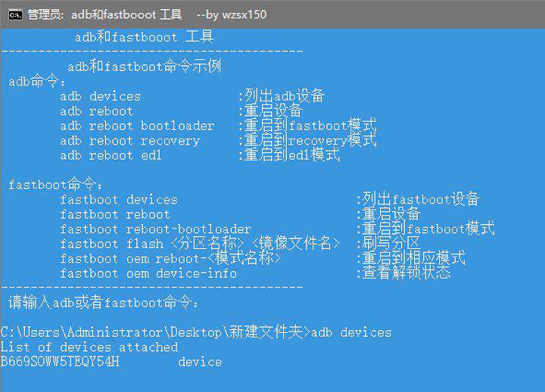Click the 'adb reboot' example line
545x392 pixels.
pyautogui.click(x=96, y=111)
